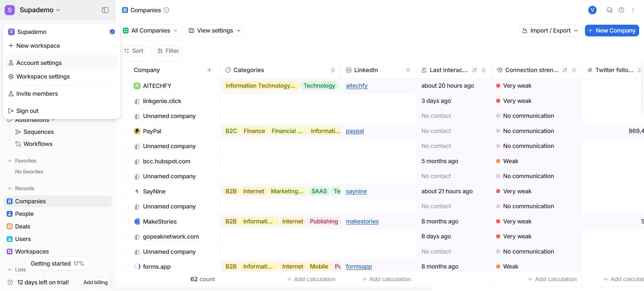
Task: Expand the View settings dropdown
Action: point(215,30)
